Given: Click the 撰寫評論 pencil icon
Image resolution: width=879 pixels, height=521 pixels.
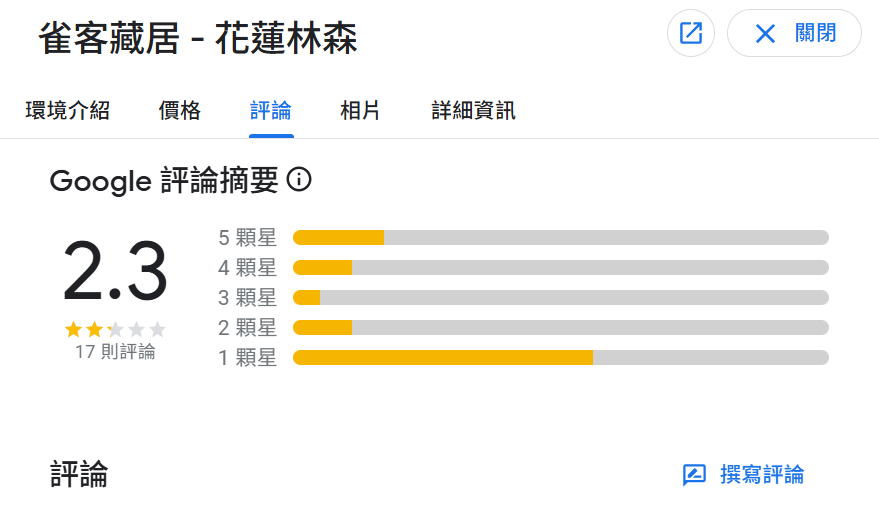Looking at the screenshot, I should [x=694, y=475].
